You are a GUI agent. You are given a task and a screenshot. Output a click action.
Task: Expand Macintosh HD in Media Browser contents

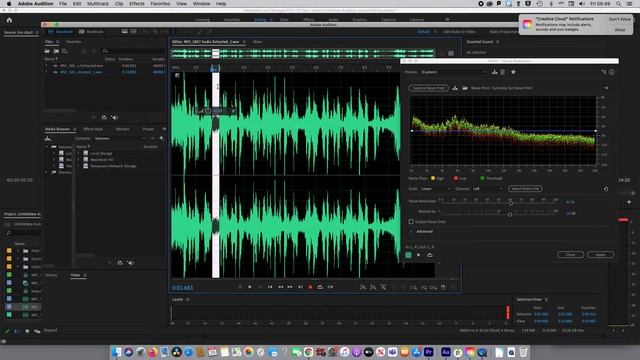79,160
